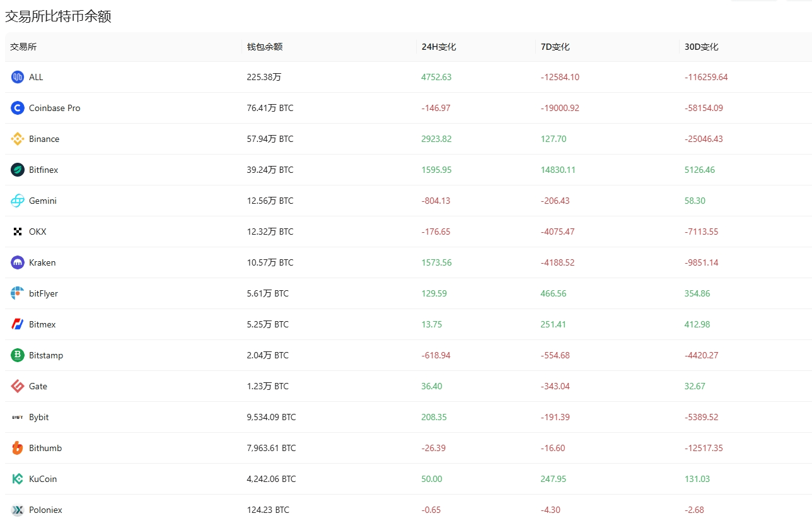Select the ALL exchanges row label
This screenshot has height=523, width=812.
click(x=36, y=77)
